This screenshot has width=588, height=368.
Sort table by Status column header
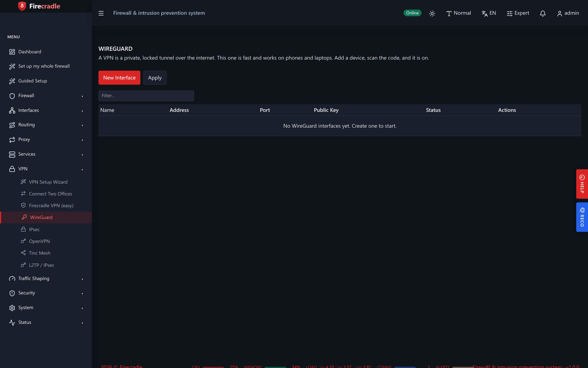click(x=433, y=110)
